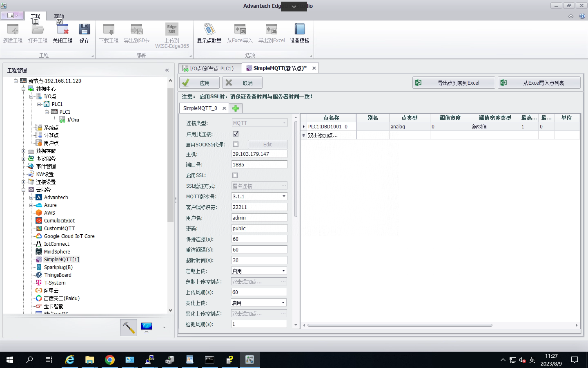Screen dimensions: 588x368
Task: Expand the 连接设置 tree node
Action: [23, 182]
